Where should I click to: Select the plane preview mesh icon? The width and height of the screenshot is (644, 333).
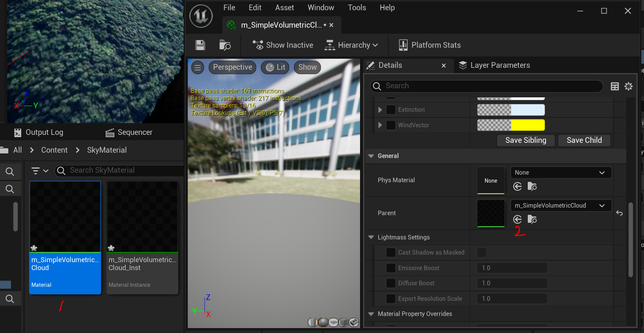click(333, 322)
